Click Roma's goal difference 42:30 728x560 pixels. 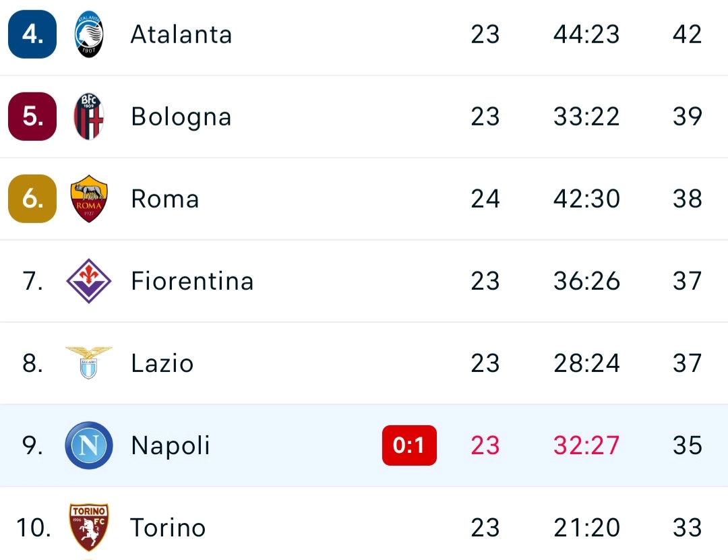[586, 199]
